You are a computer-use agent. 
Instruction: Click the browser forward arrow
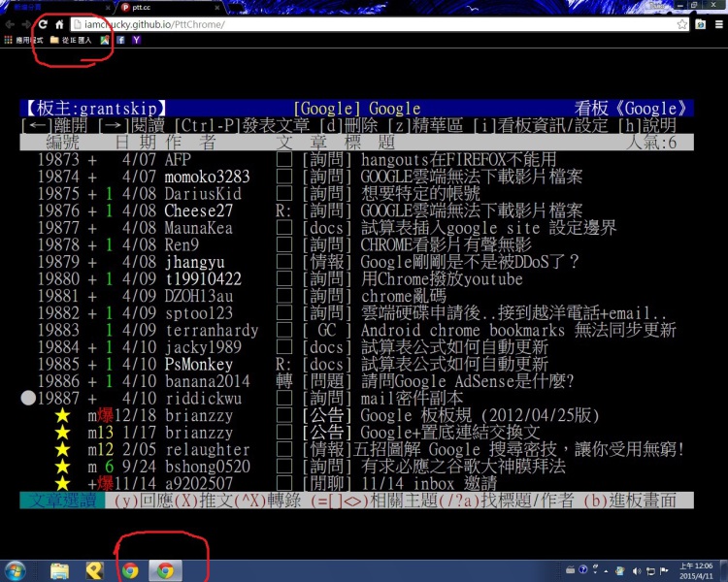pos(26,24)
